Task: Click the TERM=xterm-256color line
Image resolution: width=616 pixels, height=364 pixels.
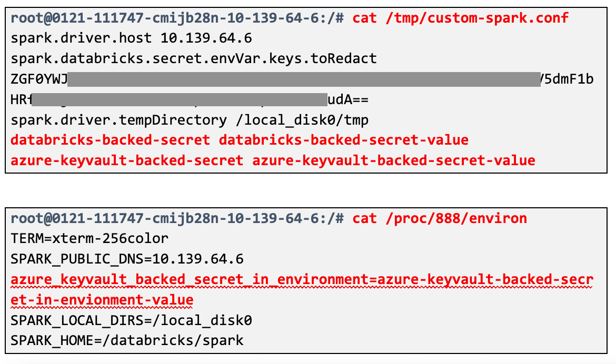Action: click(90, 238)
